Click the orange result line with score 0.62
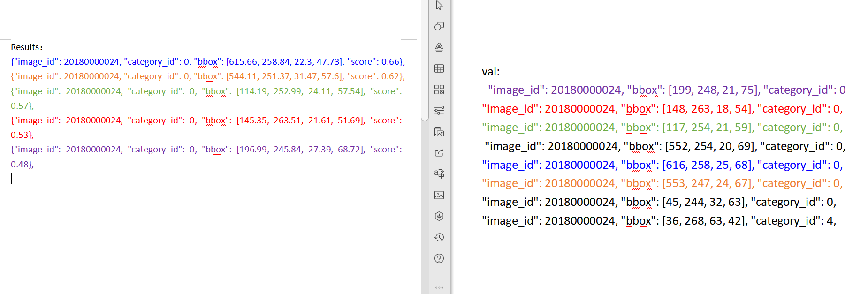Image resolution: width=868 pixels, height=294 pixels. coord(208,76)
